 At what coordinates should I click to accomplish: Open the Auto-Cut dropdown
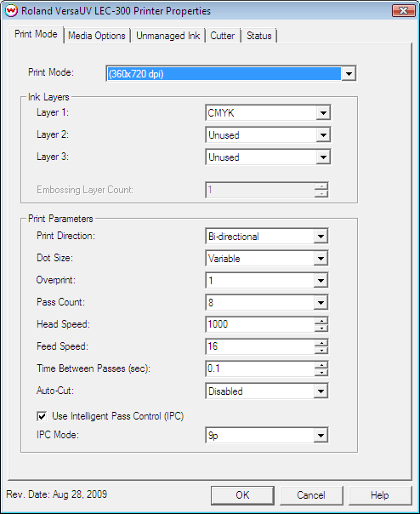pyautogui.click(x=267, y=391)
